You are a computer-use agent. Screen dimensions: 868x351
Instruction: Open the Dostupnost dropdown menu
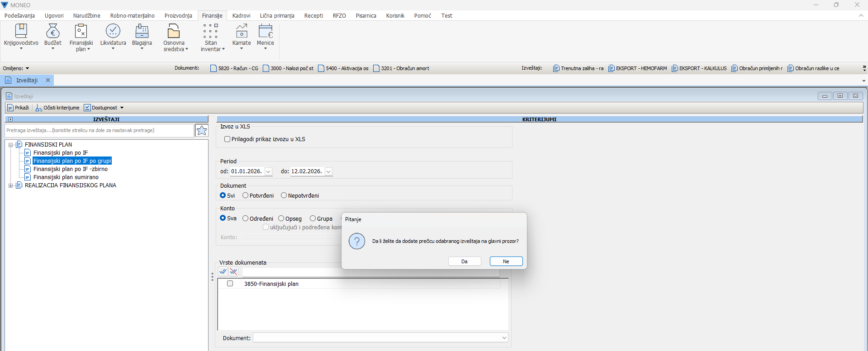point(122,108)
